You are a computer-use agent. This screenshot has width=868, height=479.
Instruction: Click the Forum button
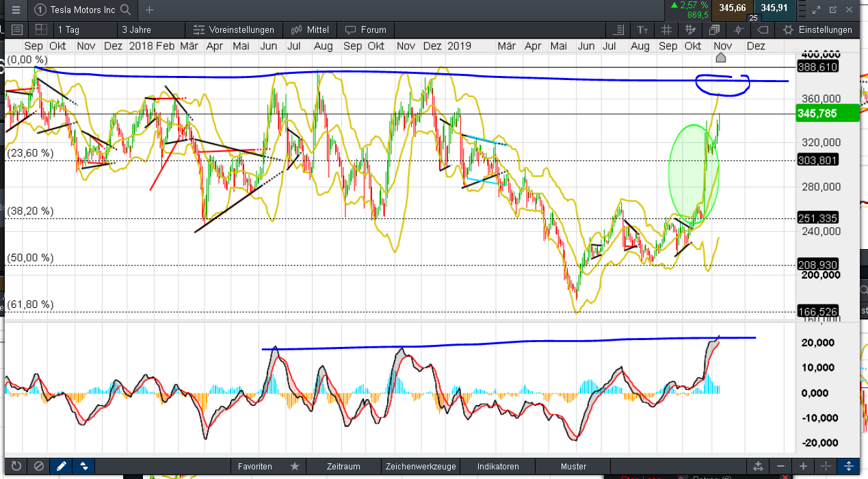point(366,30)
